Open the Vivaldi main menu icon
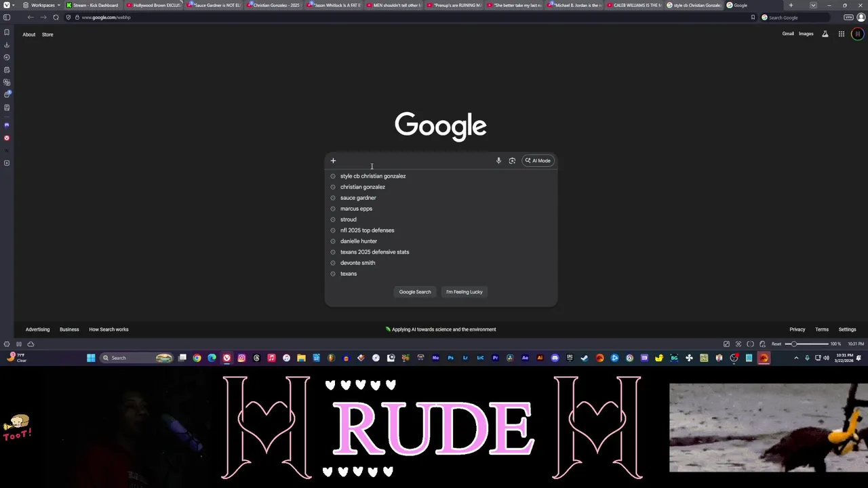 point(6,5)
